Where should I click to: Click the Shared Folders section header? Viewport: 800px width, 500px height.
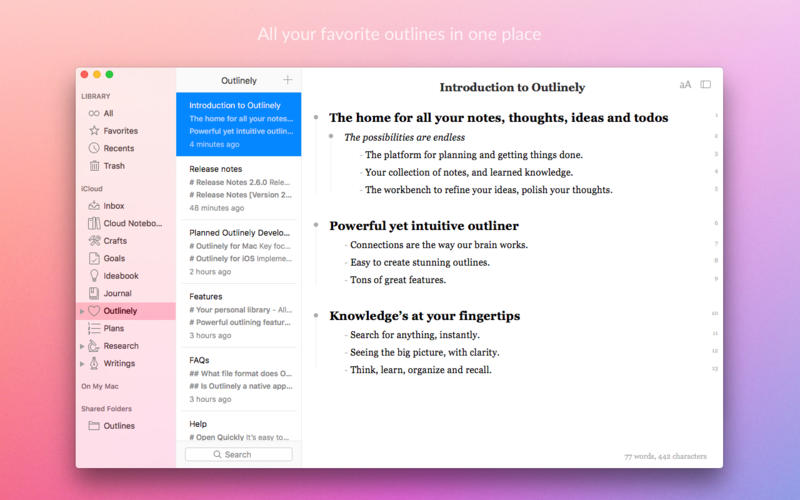[x=106, y=409]
